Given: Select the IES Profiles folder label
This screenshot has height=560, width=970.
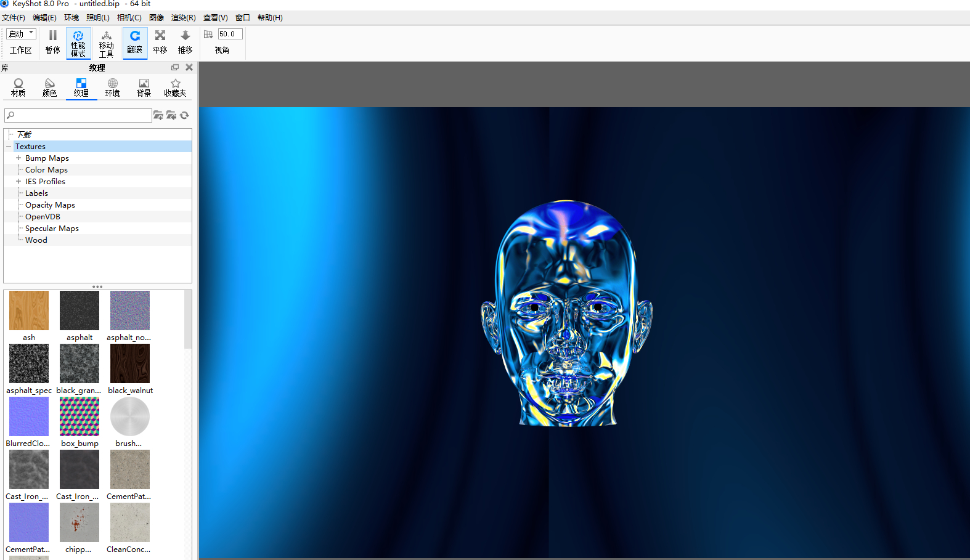Looking at the screenshot, I should point(45,182).
